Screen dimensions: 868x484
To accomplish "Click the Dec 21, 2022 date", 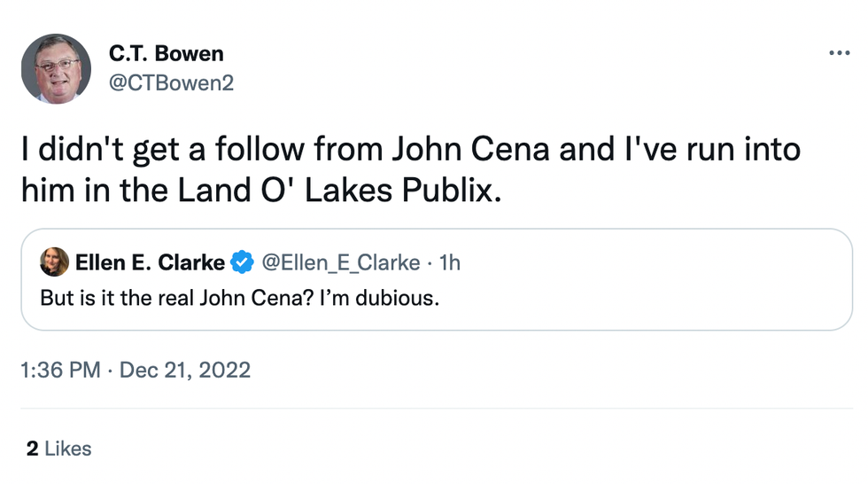I will point(185,370).
